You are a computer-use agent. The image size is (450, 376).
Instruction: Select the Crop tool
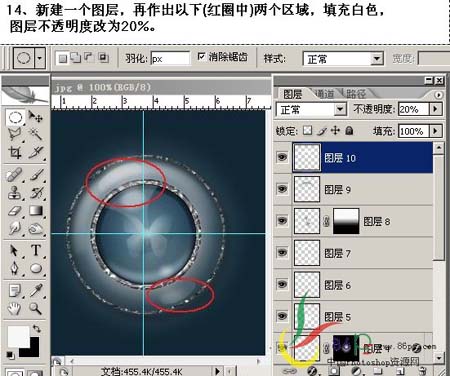click(15, 153)
